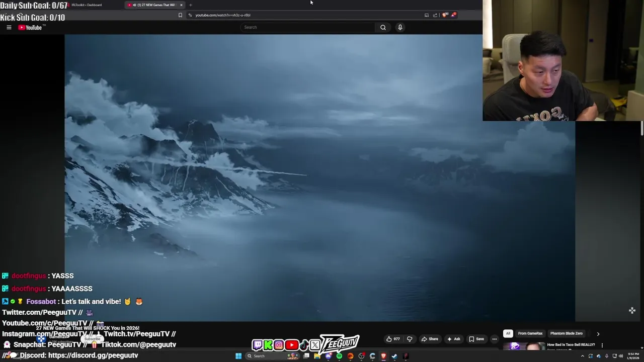Viewport: 644px width, 362px height.
Task: Click the YouTube icon in overlay
Action: (291, 345)
